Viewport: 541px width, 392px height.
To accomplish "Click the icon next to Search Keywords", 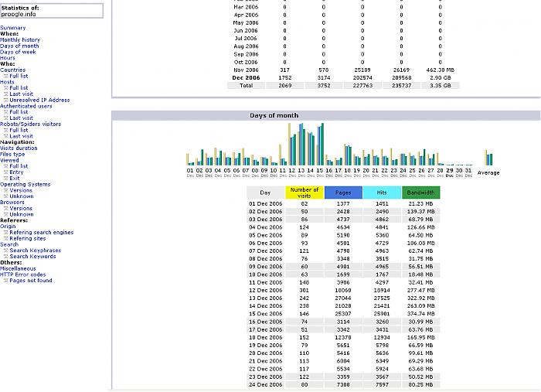I will tap(6, 257).
